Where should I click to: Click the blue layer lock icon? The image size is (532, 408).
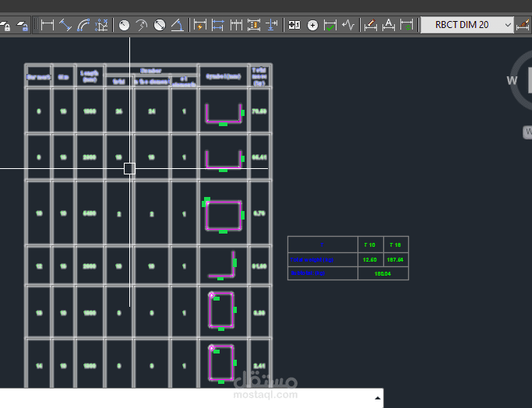pyautogui.click(x=23, y=26)
